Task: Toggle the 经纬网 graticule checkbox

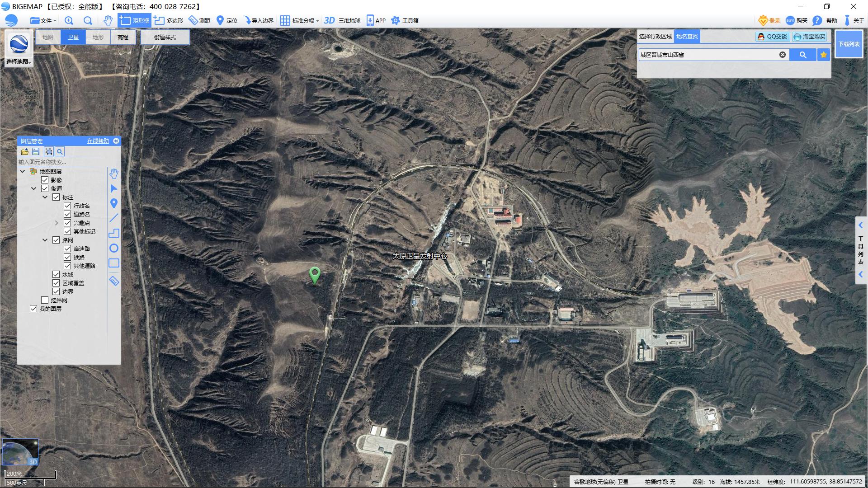Action: [45, 300]
